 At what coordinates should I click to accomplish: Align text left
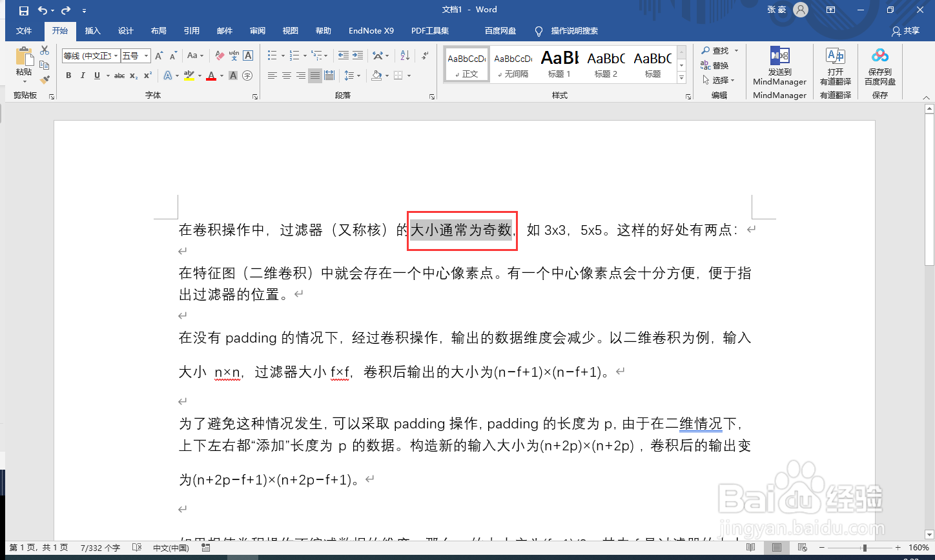coord(272,75)
